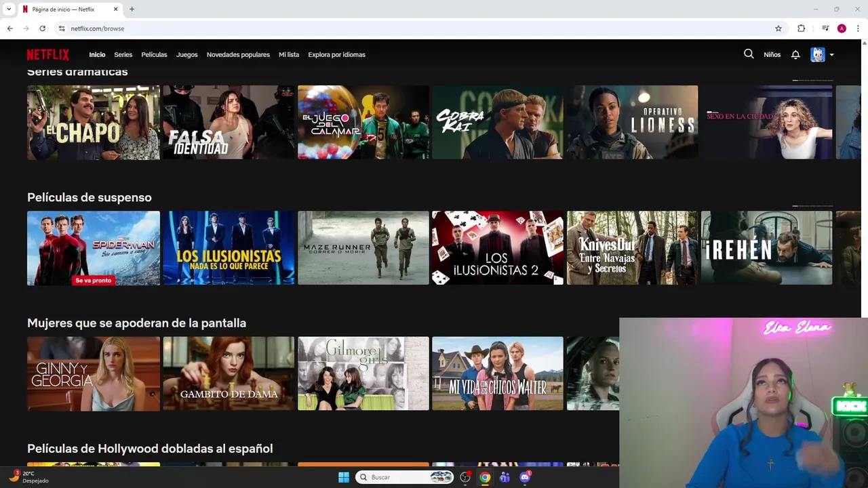Open Knives Out thumbnail
The height and width of the screenshot is (488, 868).
tap(632, 248)
